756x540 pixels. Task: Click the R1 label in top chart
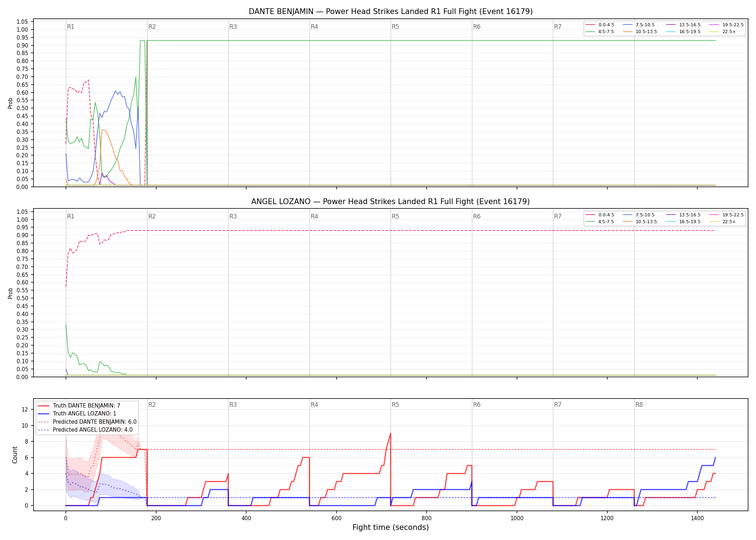click(x=71, y=27)
